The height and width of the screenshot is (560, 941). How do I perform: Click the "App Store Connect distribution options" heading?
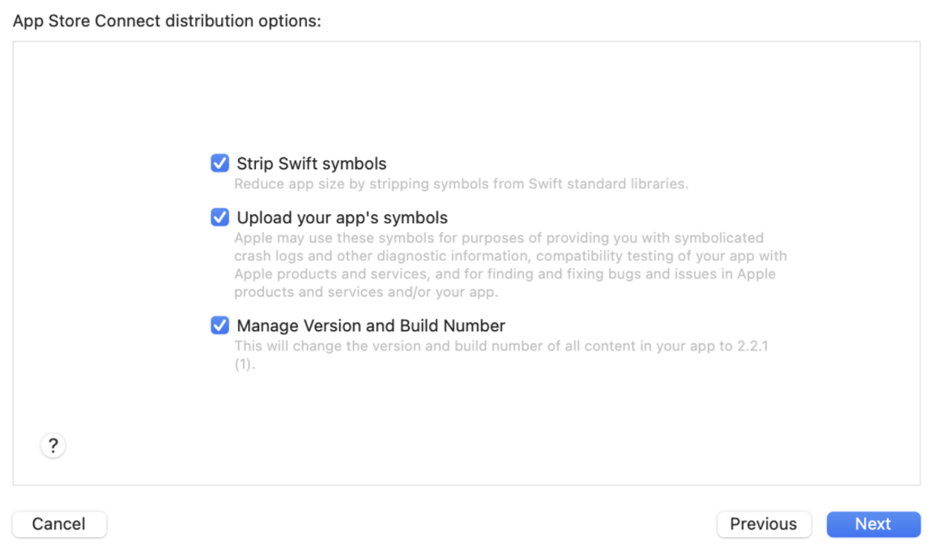click(168, 21)
